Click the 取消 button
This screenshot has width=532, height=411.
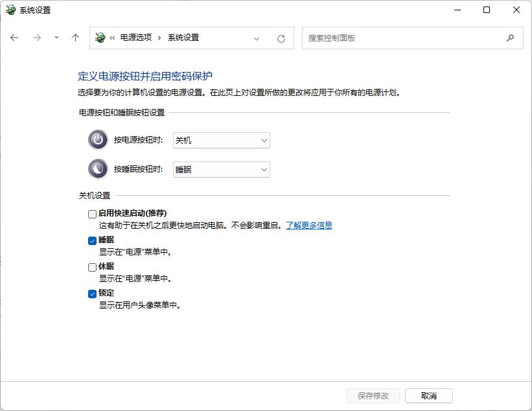(x=429, y=395)
